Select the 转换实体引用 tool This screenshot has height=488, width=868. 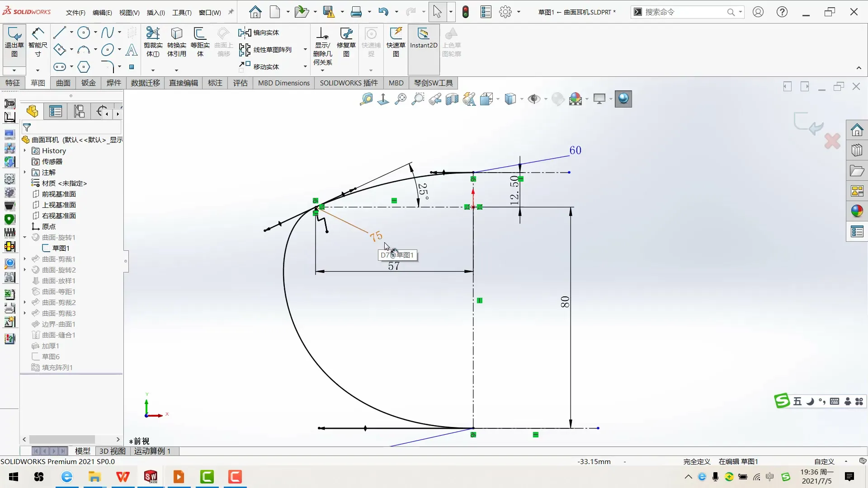click(x=176, y=43)
